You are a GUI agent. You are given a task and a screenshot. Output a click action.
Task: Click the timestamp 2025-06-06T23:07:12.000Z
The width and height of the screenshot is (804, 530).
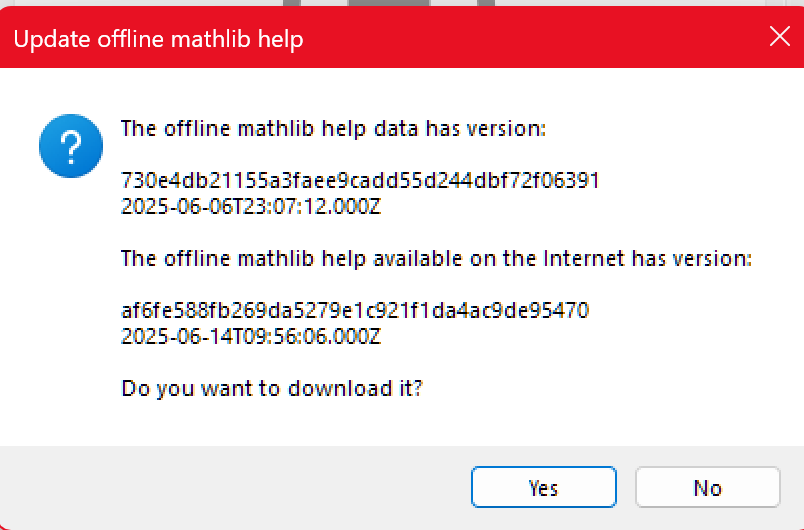pos(251,207)
